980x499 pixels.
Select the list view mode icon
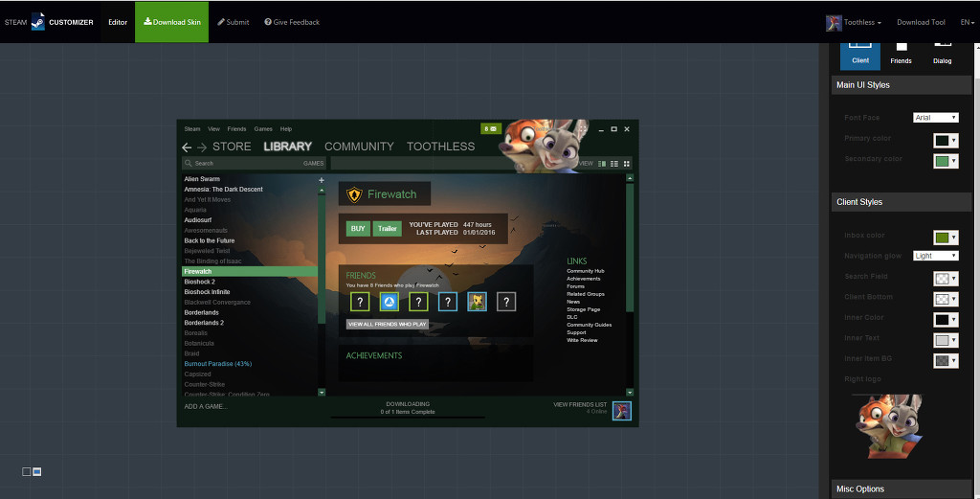coord(614,163)
